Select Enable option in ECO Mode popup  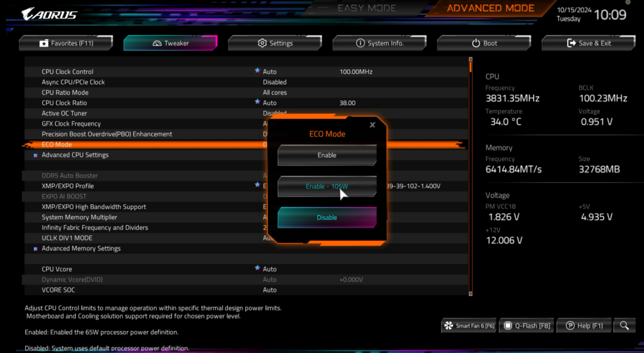tap(327, 155)
